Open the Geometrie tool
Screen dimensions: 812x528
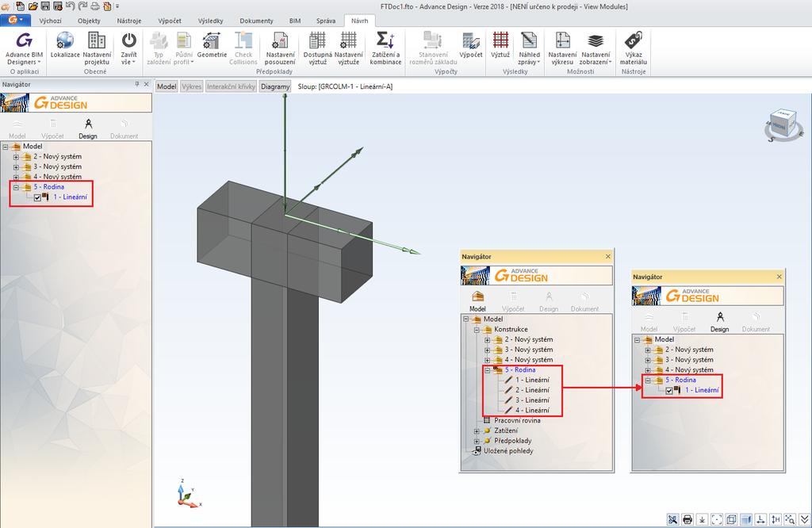(x=212, y=45)
